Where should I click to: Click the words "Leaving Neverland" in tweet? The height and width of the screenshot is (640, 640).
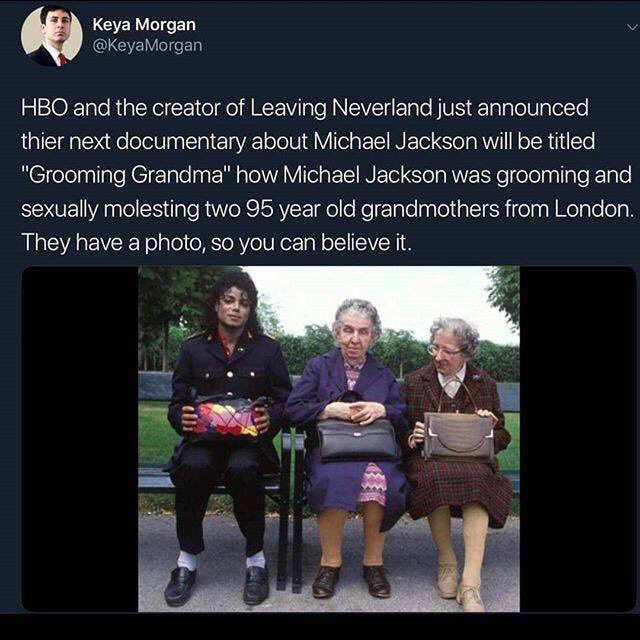(x=341, y=108)
